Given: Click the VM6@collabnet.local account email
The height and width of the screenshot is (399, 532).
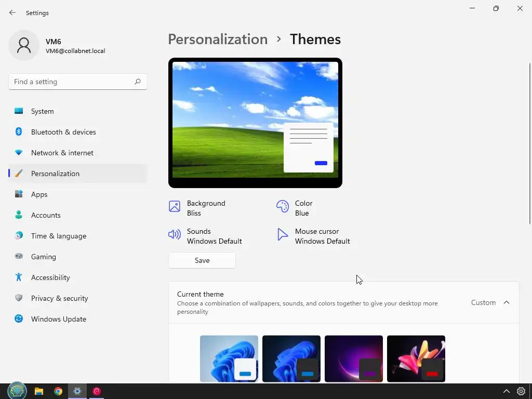Looking at the screenshot, I should click(75, 51).
